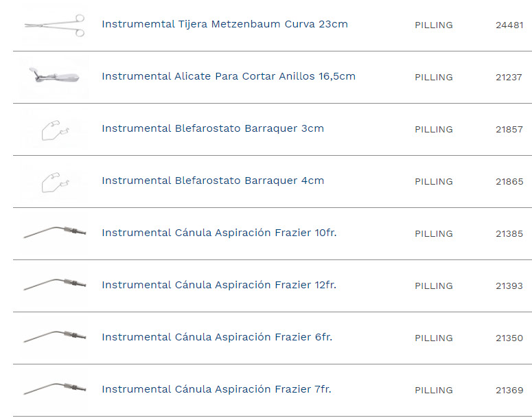Click the Frazier 7fr cannula thumbnail
This screenshot has width=532, height=418.
54,389
